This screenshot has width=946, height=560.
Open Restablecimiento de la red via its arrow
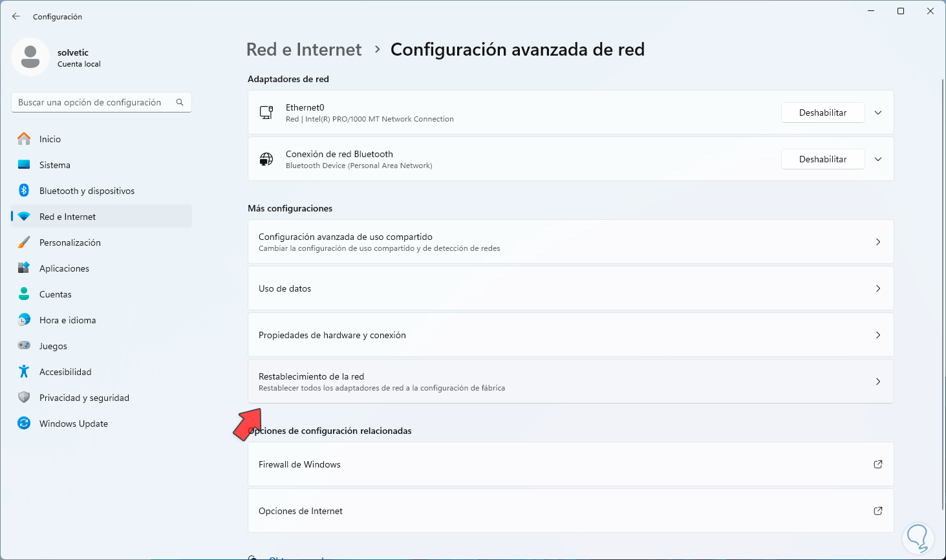(x=877, y=382)
